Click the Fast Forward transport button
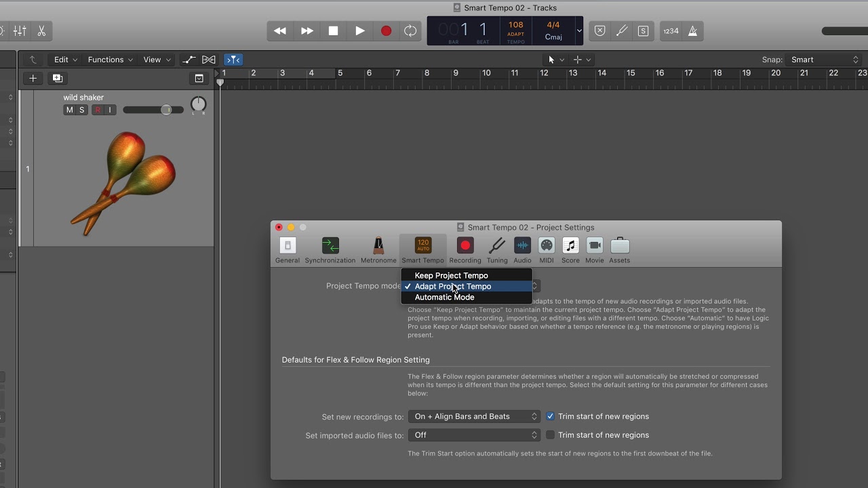This screenshot has height=488, width=868. pyautogui.click(x=307, y=31)
